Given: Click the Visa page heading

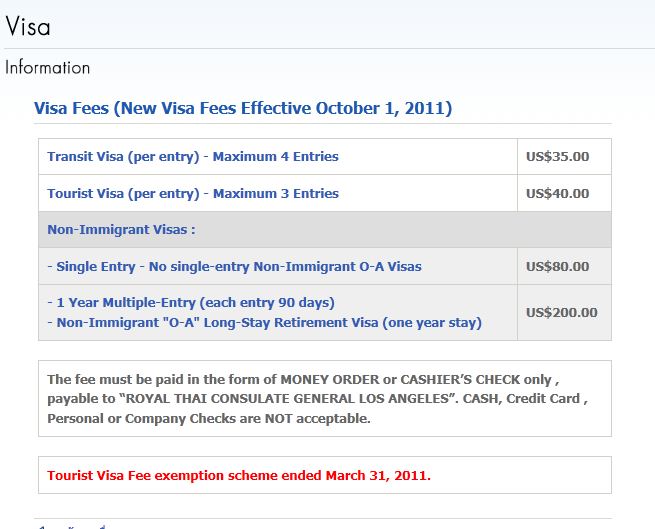Looking at the screenshot, I should tap(28, 27).
